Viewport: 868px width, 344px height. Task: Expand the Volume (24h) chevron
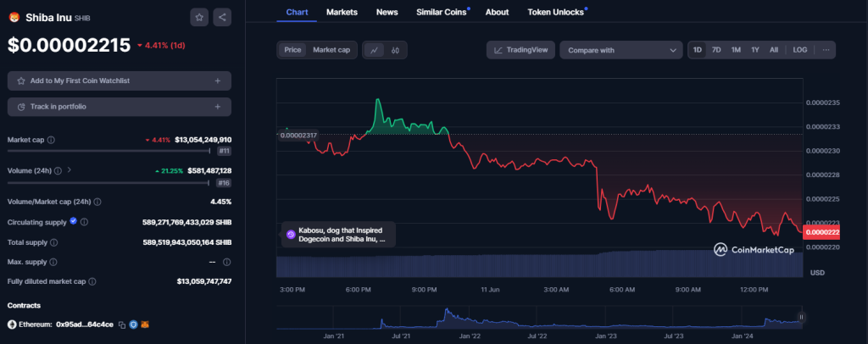pyautogui.click(x=69, y=170)
